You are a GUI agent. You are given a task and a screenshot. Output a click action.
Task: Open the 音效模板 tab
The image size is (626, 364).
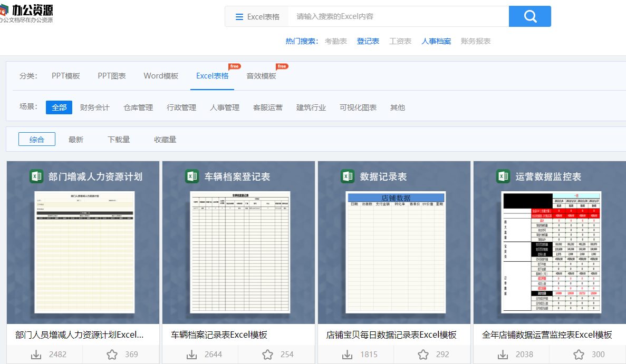(262, 75)
